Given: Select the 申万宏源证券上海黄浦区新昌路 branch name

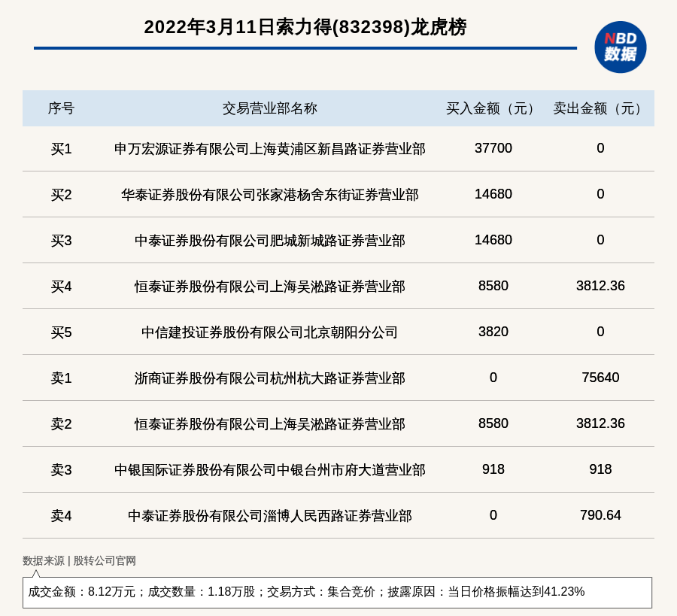Looking at the screenshot, I should point(269,149).
